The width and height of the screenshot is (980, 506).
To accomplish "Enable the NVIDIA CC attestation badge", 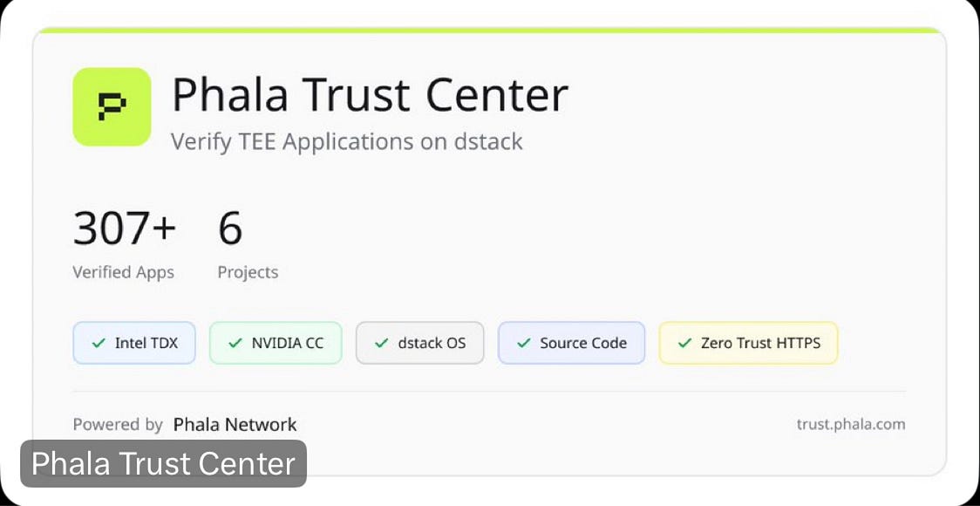I will (276, 343).
